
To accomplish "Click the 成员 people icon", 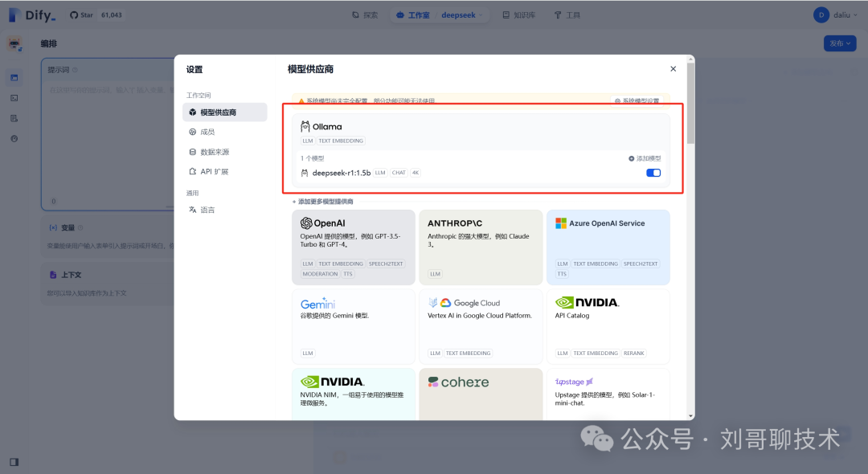I will (x=193, y=132).
